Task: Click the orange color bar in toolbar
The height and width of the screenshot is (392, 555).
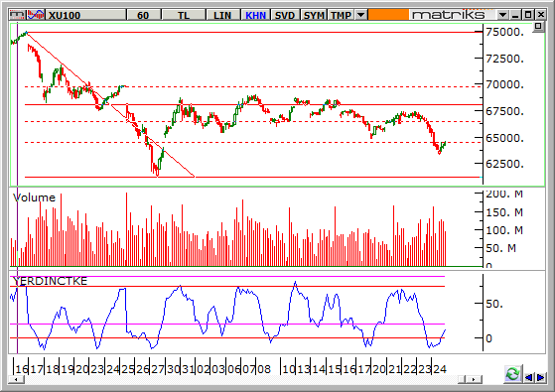Action: tap(388, 15)
